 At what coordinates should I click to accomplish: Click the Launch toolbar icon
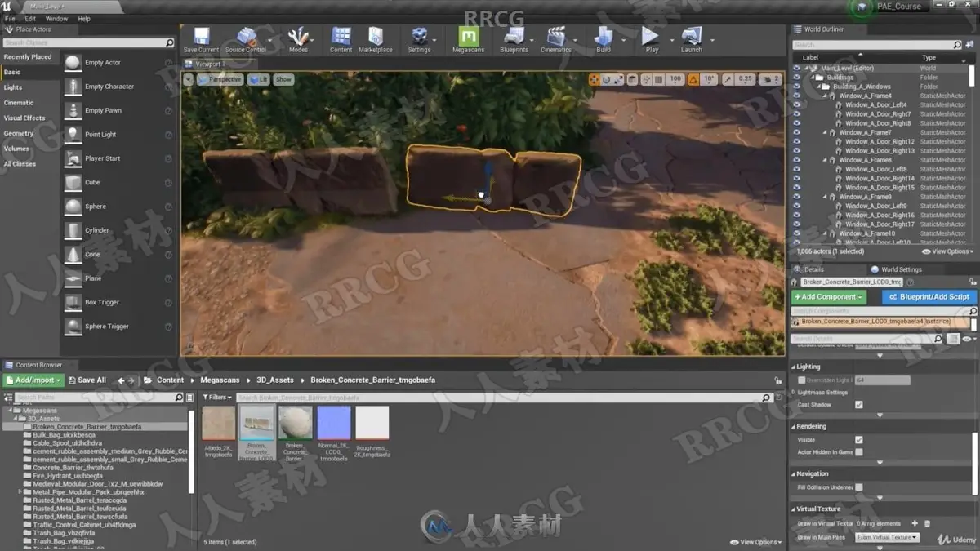point(692,38)
